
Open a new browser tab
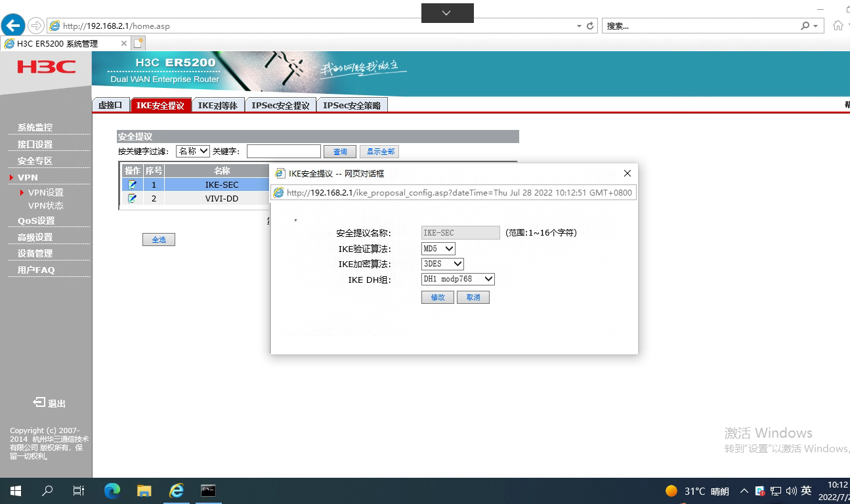click(138, 43)
